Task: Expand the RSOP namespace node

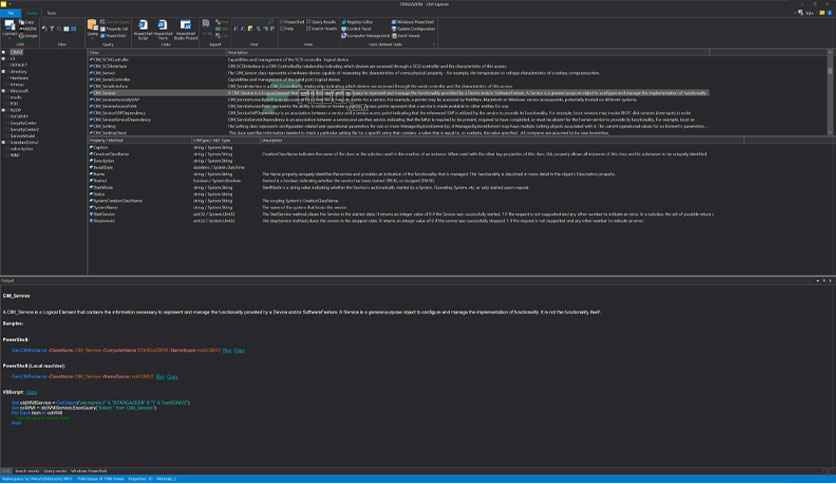Action: coord(4,110)
